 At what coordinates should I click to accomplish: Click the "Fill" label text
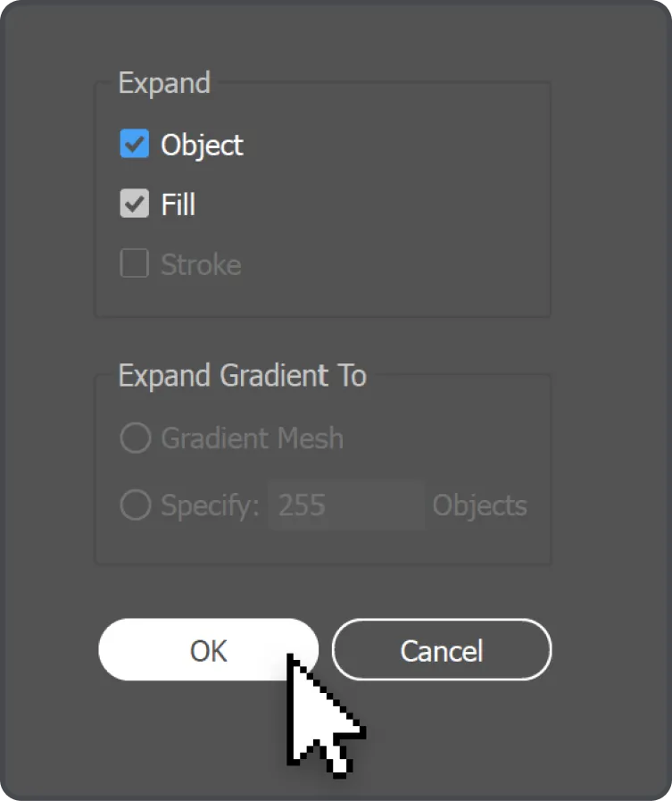tap(178, 204)
